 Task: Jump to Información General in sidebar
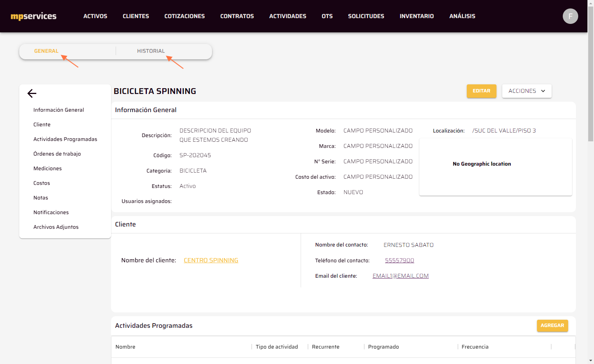tap(59, 110)
